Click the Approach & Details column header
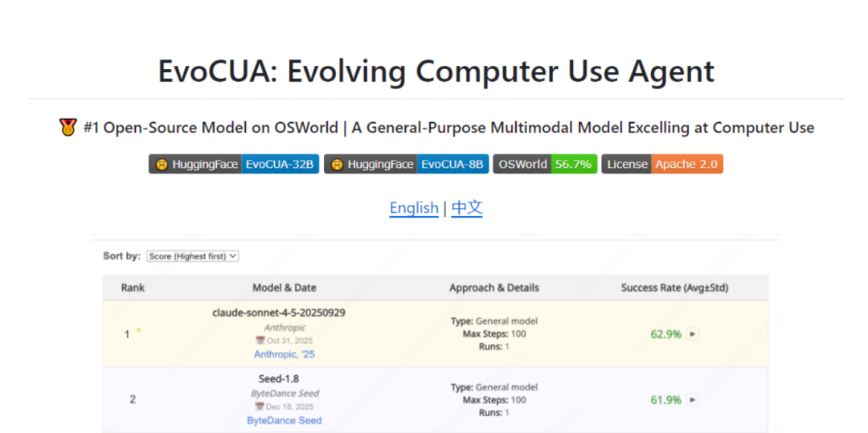The width and height of the screenshot is (868, 433). pyautogui.click(x=494, y=288)
